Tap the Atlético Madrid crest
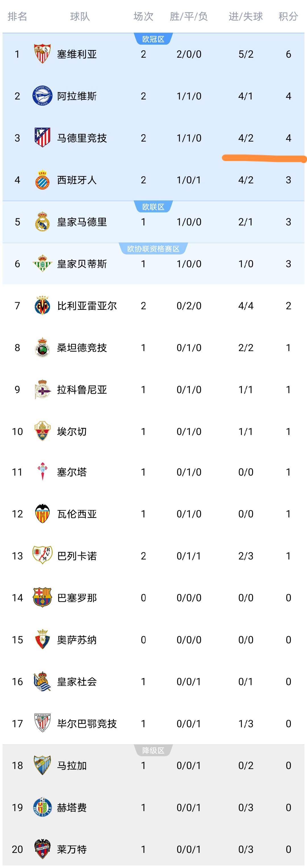This screenshot has height=868, width=307. pyautogui.click(x=42, y=138)
